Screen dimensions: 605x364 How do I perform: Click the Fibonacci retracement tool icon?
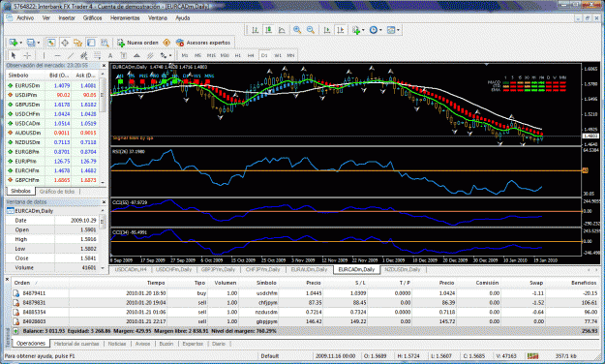97,55
